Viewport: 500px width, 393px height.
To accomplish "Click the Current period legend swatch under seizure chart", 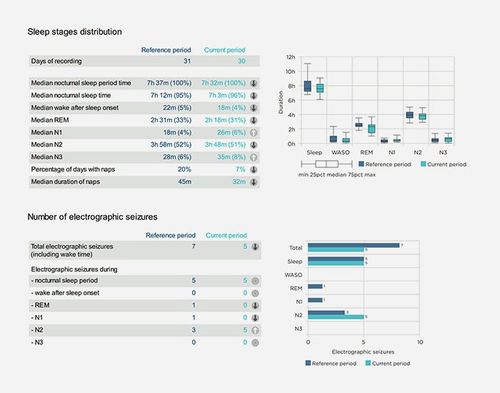I will tap(368, 363).
